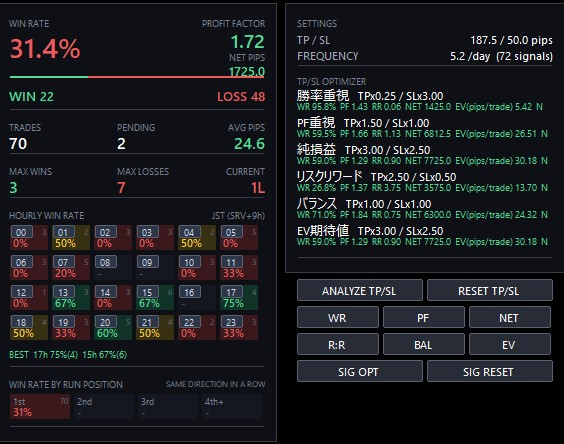This screenshot has width=564, height=444.
Task: Click the current streak value 1L
Action: (258, 188)
